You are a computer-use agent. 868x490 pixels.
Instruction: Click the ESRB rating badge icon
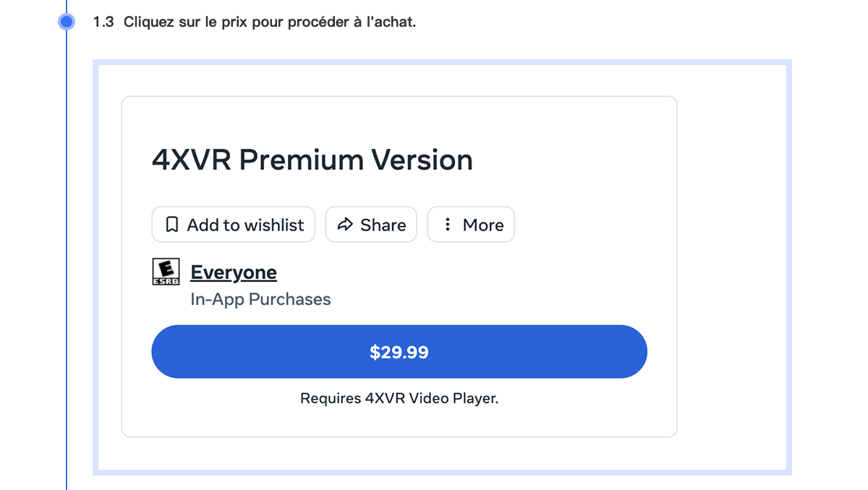coord(165,272)
